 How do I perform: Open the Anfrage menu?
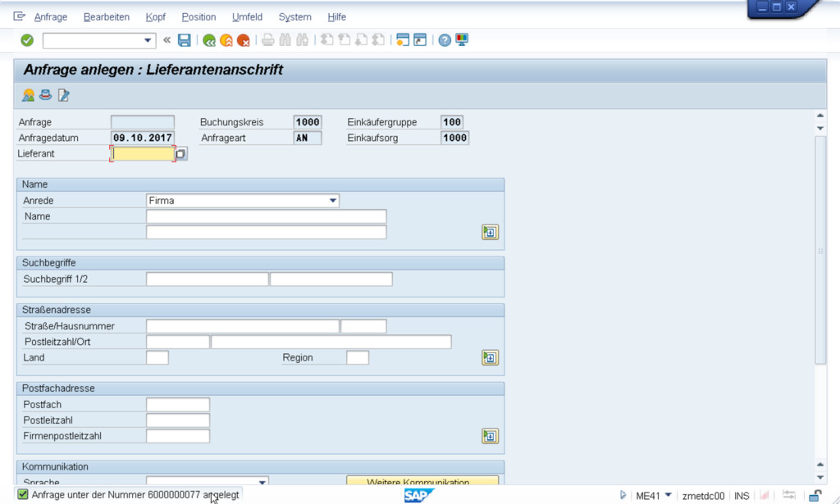pyautogui.click(x=51, y=17)
